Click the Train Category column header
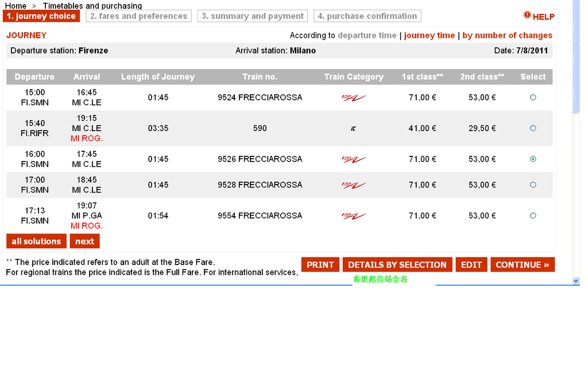 (354, 77)
